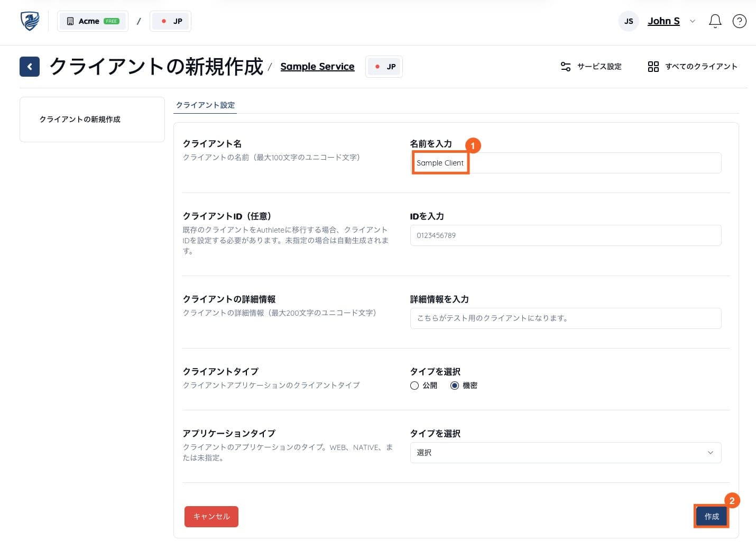Click the Authlete shield logo

[30, 21]
